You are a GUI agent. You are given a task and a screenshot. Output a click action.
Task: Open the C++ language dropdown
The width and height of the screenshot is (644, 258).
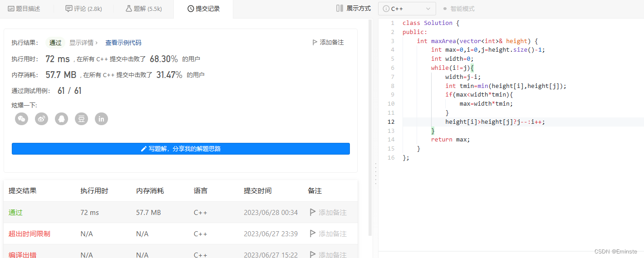point(407,9)
